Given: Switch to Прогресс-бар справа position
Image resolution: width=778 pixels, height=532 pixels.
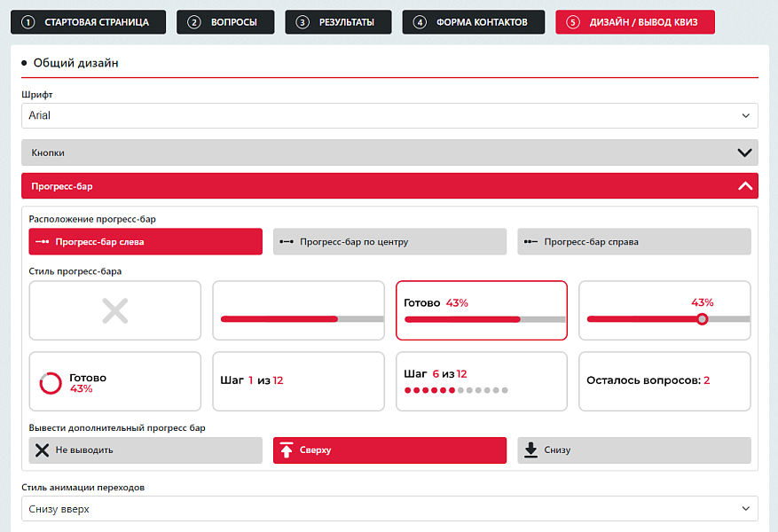Looking at the screenshot, I should click(633, 241).
